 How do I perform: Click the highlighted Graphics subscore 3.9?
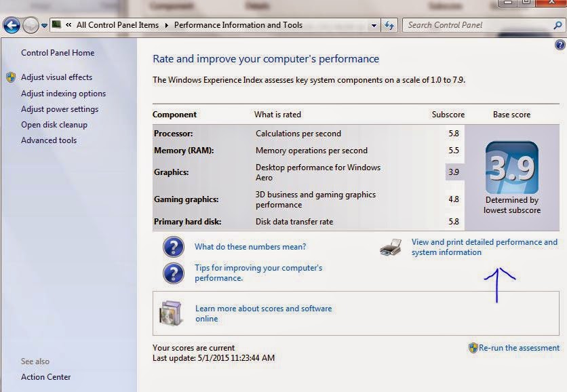pos(454,172)
